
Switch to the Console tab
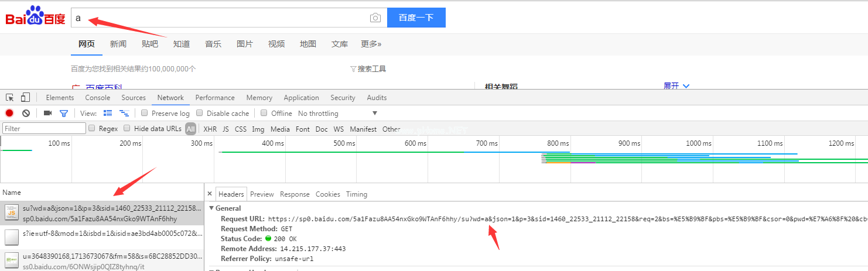[x=97, y=98]
